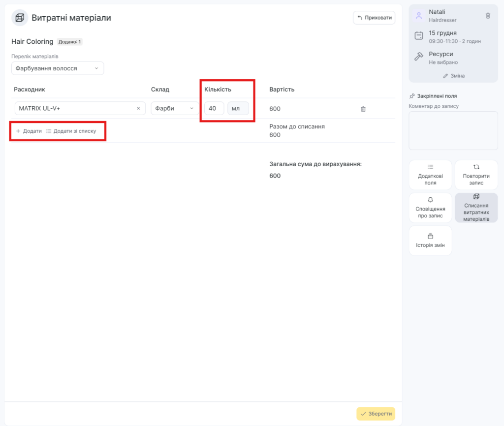Click the Коментар до запису text area
The image size is (504, 426).
453,130
